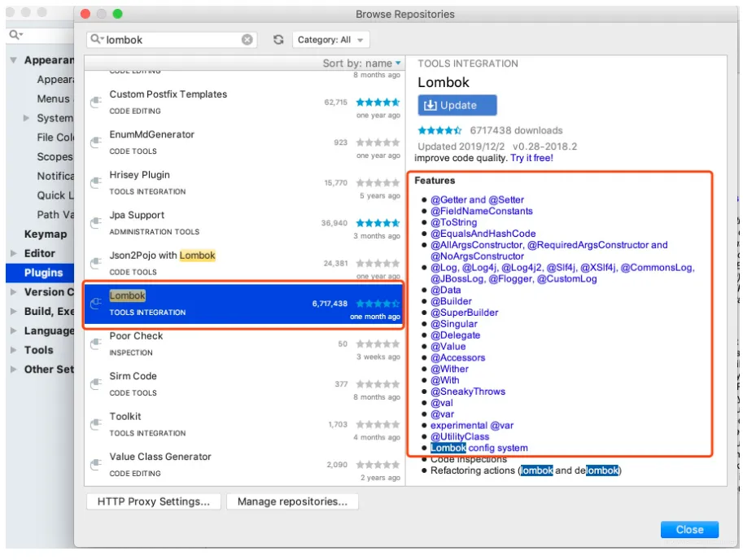The image size is (743, 560).
Task: Open the @SuperBuilder feature link
Action: [x=465, y=313]
